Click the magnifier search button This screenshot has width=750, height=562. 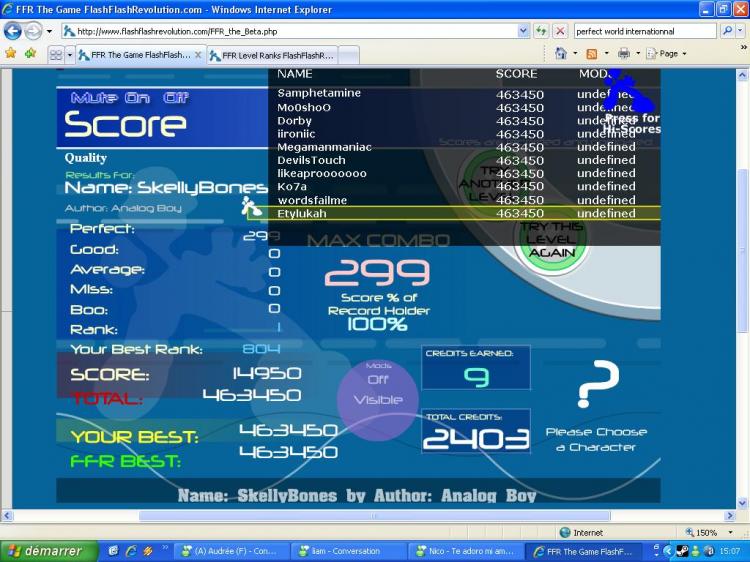(x=727, y=31)
